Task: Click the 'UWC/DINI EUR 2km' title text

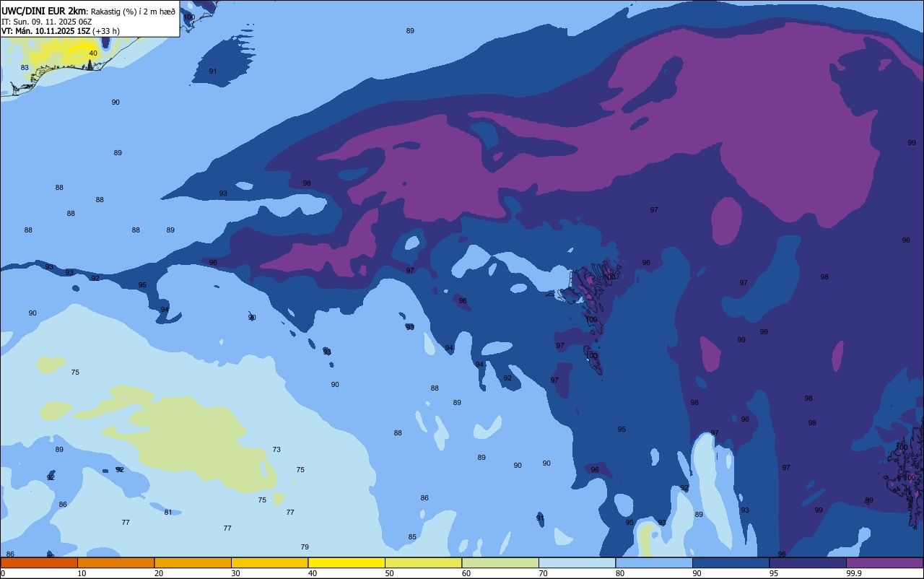Action: pos(43,11)
